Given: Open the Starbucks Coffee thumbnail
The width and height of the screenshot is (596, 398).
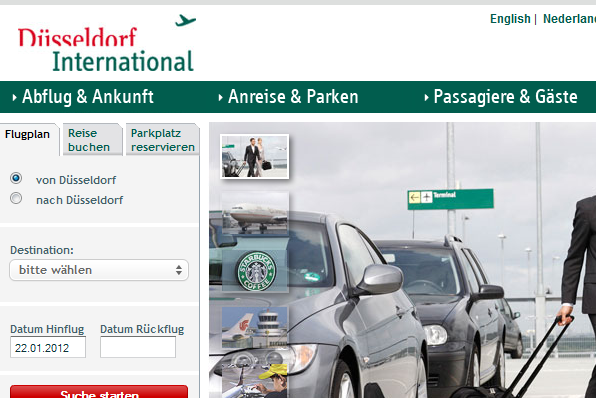Looking at the screenshot, I should 255,271.
